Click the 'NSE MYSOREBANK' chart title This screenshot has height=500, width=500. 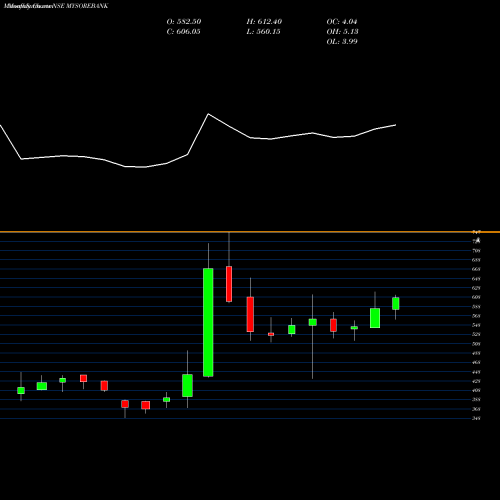coord(80,6)
